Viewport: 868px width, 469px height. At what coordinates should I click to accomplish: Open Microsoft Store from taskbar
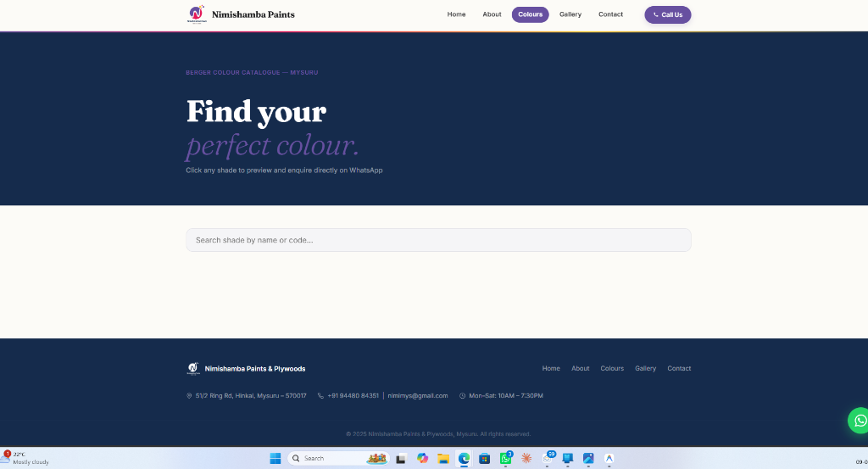484,459
